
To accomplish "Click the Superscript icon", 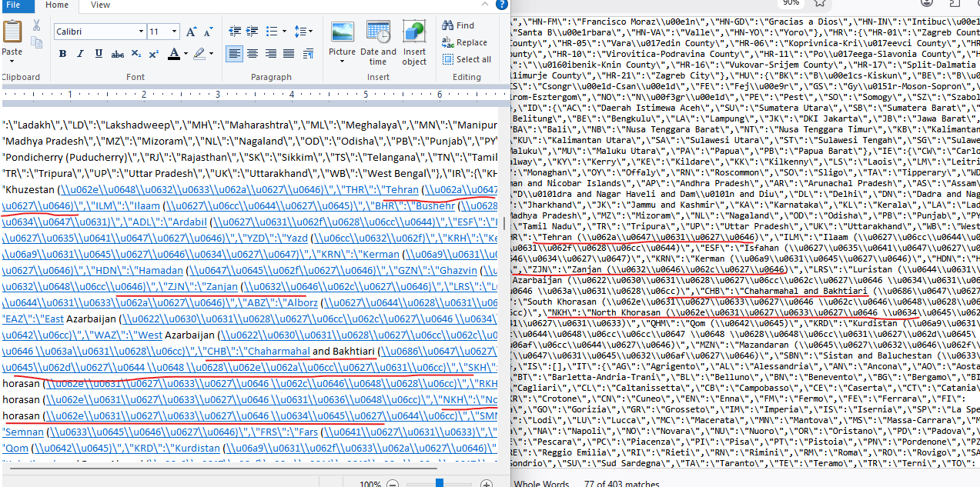I will [x=153, y=54].
